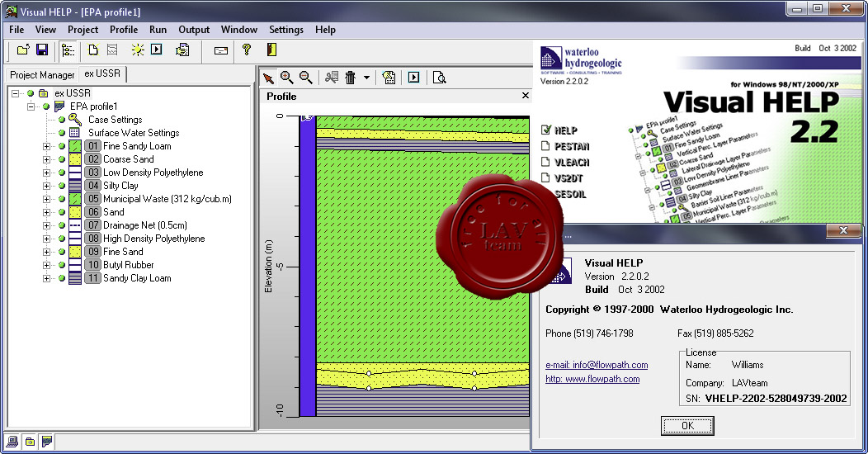
Task: Open the dropdown arrow beside the trash icon
Action: [x=366, y=78]
